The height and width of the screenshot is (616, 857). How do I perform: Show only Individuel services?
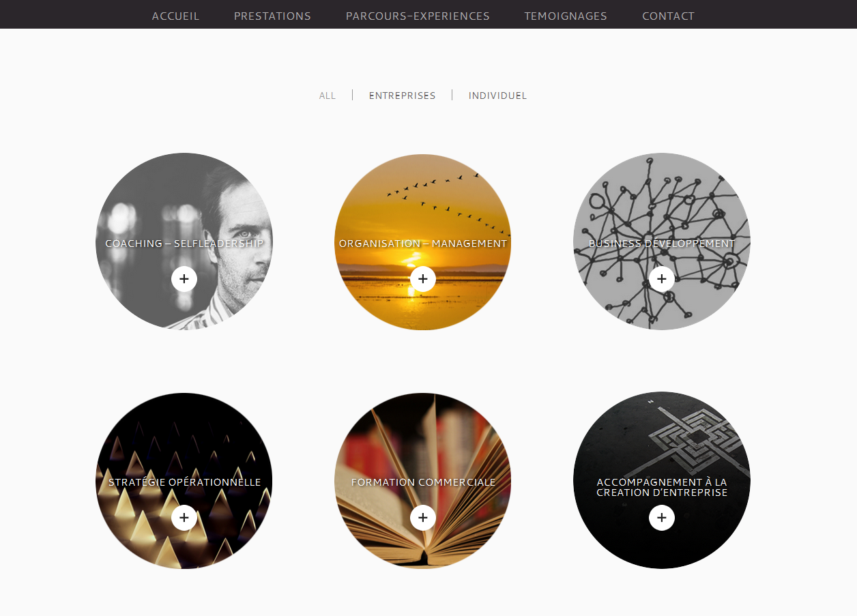(497, 96)
